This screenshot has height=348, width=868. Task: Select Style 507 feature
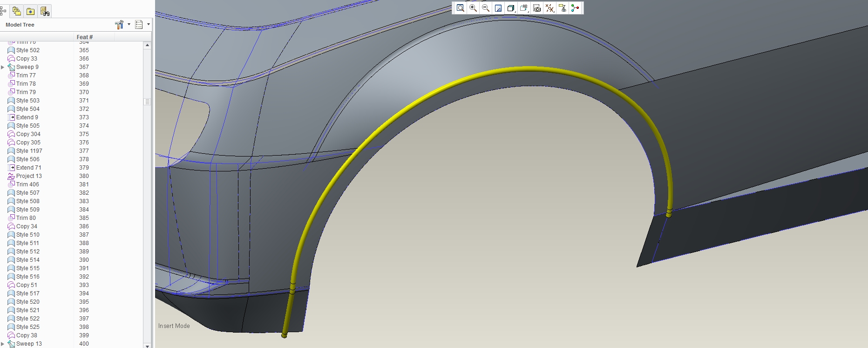point(28,193)
